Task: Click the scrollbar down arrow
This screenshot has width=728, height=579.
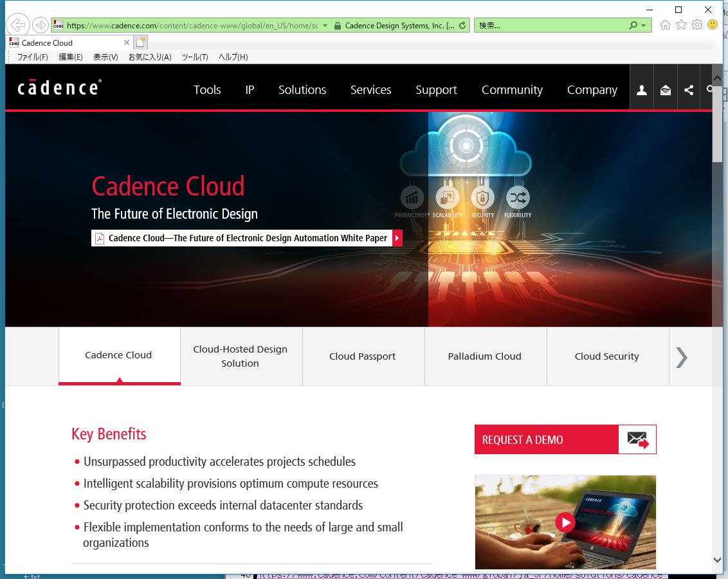Action: pos(717,560)
